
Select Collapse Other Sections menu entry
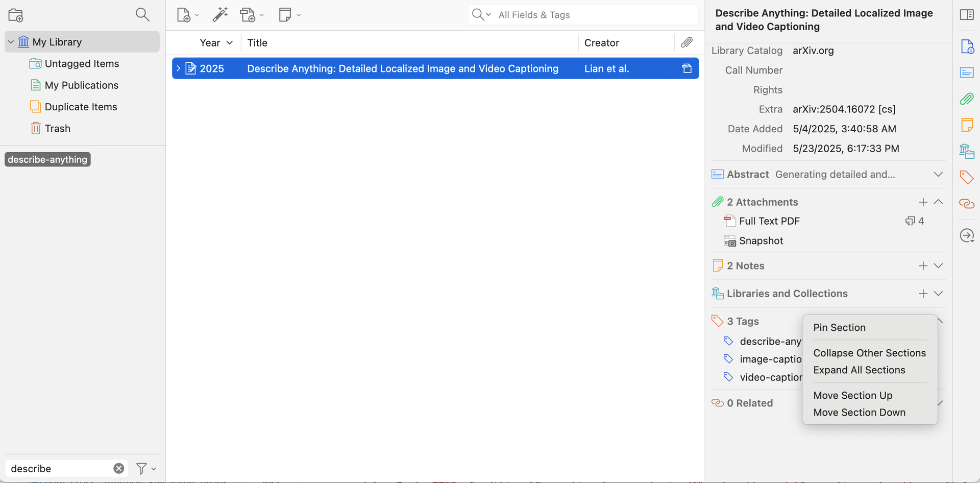point(869,353)
